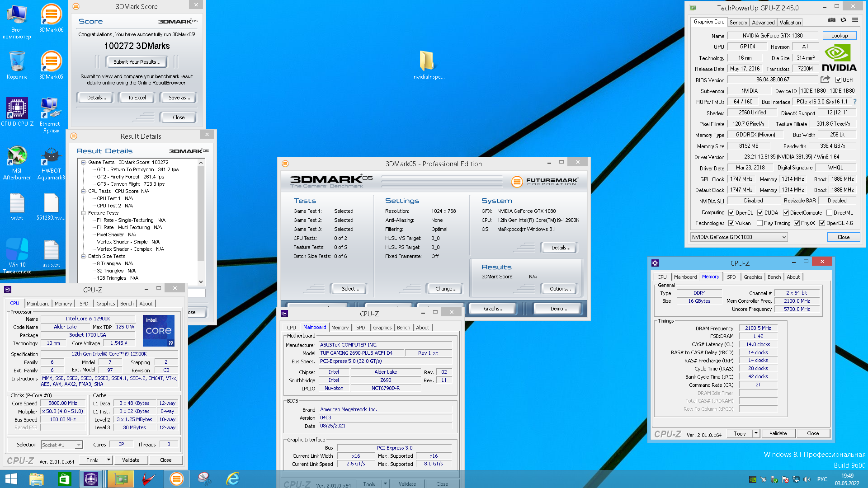The height and width of the screenshot is (488, 868).
Task: Click the Graphs... button in 3DMark05
Action: click(x=493, y=309)
